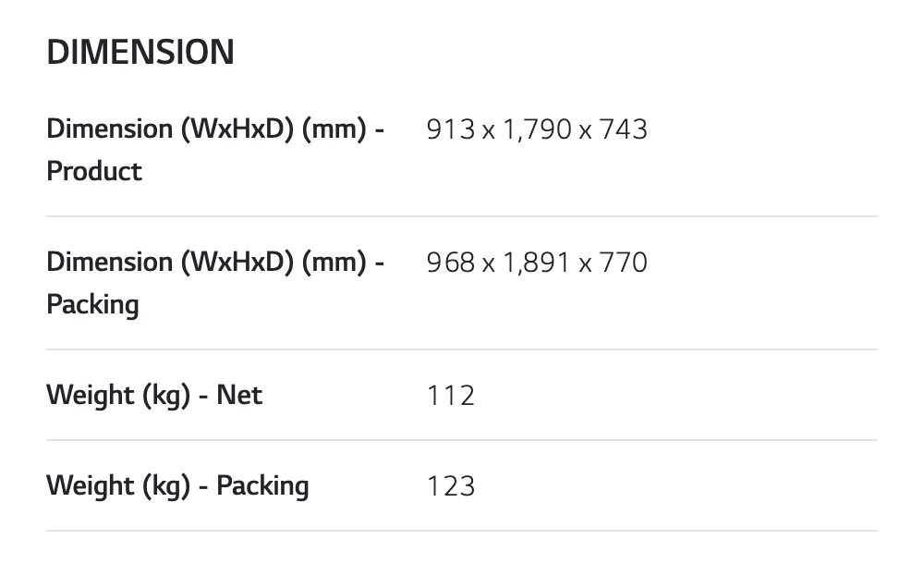This screenshot has height=576, width=924.
Task: Select the "Dimension (WxHxD) (mm) -" label above Product
Action: [x=215, y=129]
